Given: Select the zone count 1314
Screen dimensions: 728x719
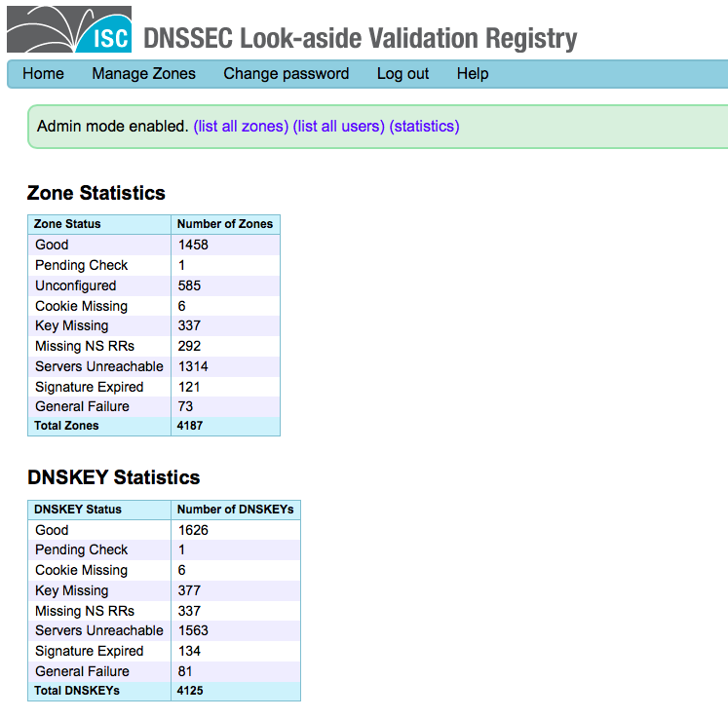Looking at the screenshot, I should pyautogui.click(x=193, y=366).
